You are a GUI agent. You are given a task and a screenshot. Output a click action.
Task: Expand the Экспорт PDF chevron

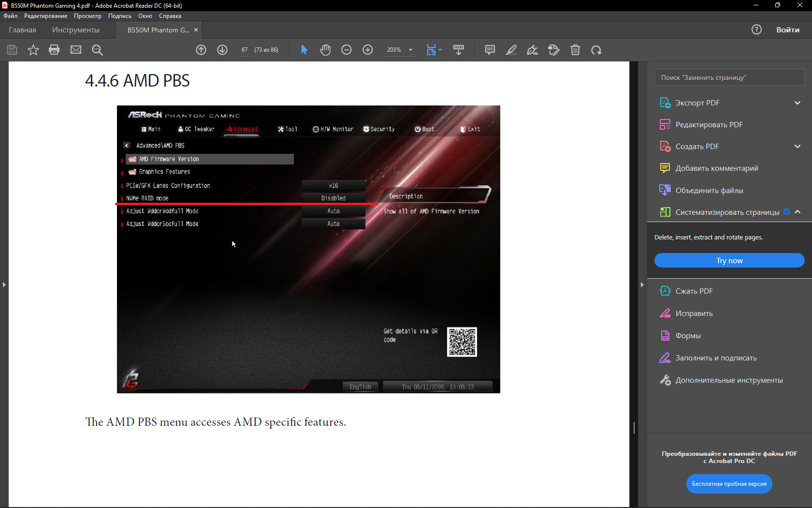point(797,103)
